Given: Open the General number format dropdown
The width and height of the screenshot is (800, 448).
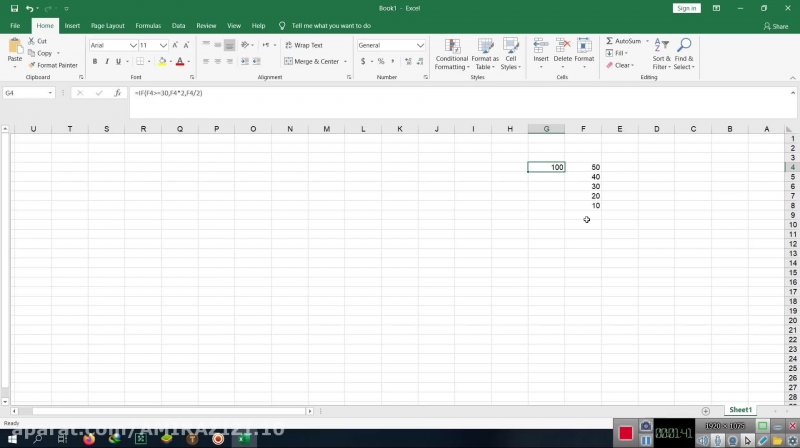Looking at the screenshot, I should pos(420,45).
